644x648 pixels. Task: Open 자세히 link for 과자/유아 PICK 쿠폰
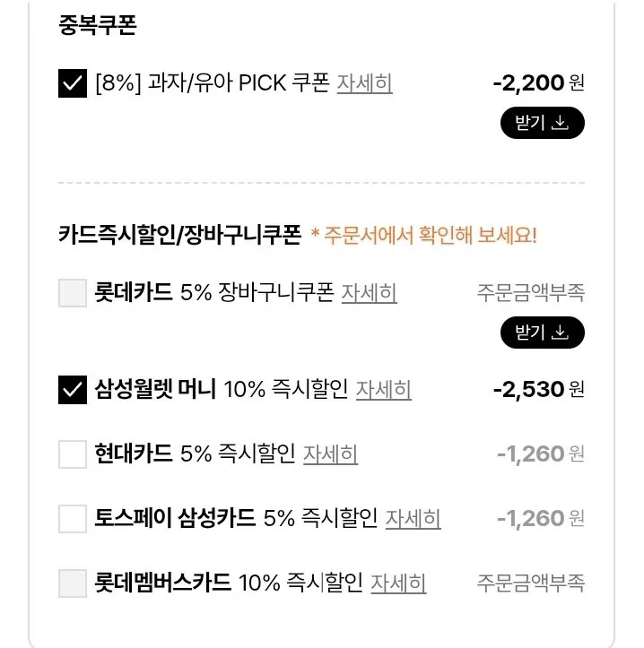(364, 83)
